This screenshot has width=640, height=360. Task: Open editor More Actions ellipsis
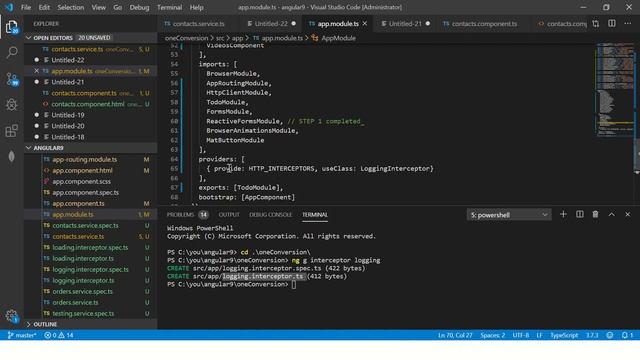click(627, 24)
